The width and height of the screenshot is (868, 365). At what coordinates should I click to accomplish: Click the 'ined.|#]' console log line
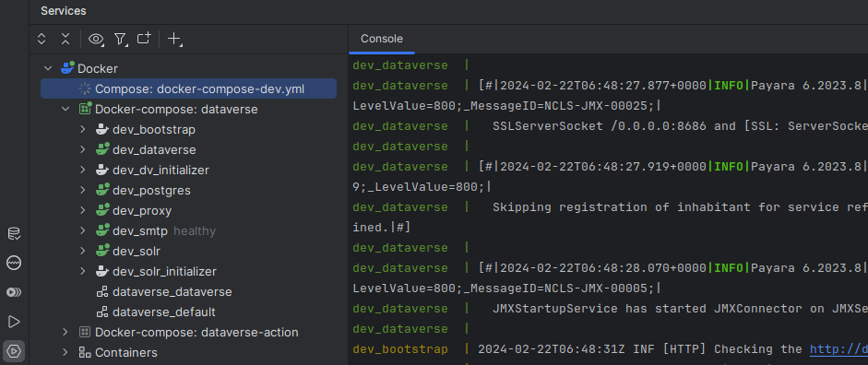click(381, 228)
